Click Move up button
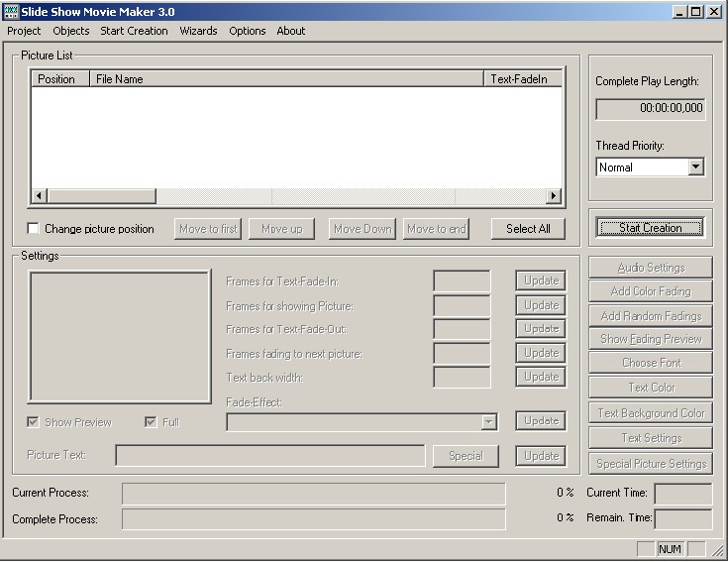The width and height of the screenshot is (728, 563). (x=282, y=229)
